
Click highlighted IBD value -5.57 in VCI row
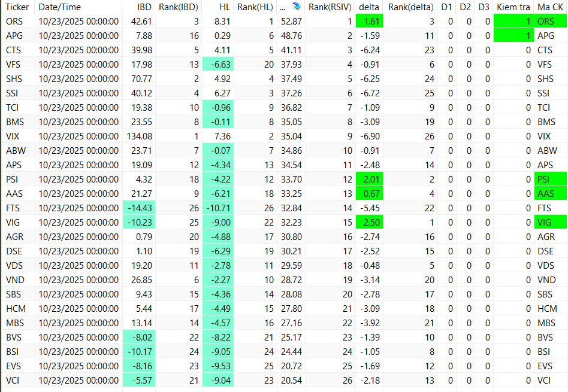click(x=139, y=381)
